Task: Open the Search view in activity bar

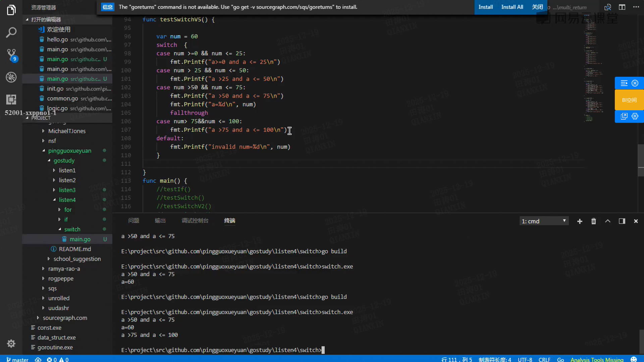Action: 11,33
